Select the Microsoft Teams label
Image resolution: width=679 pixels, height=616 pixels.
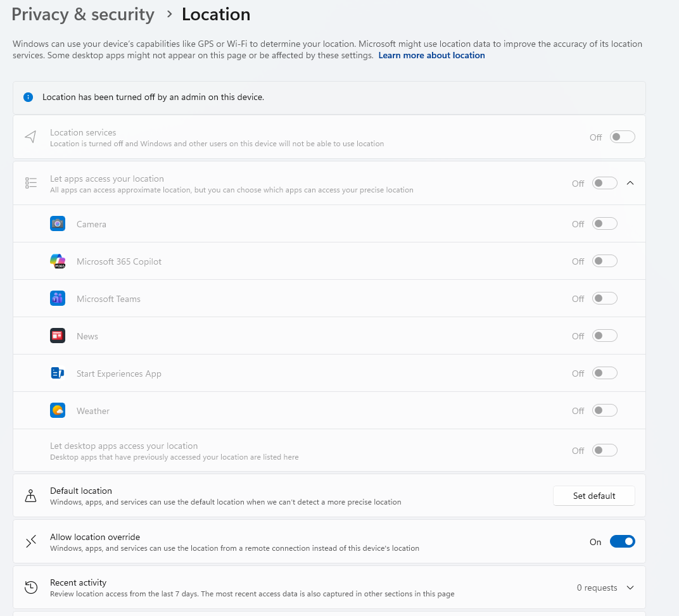click(108, 299)
